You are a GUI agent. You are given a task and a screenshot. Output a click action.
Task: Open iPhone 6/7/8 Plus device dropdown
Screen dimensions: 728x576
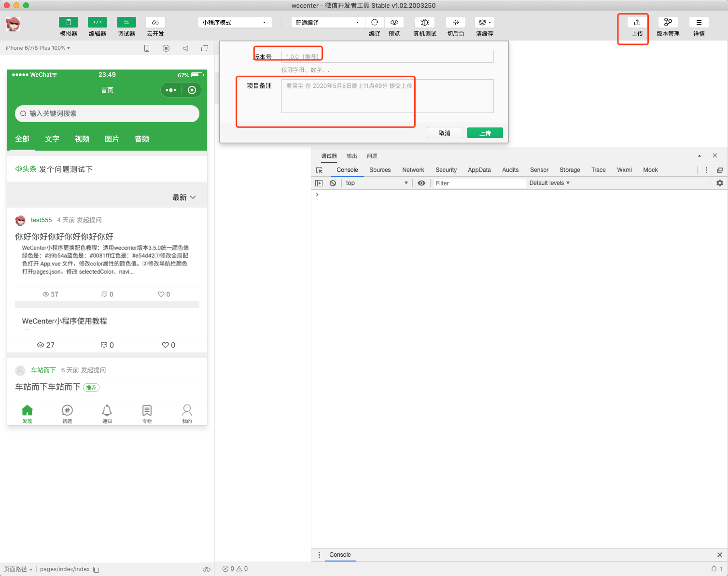point(38,48)
